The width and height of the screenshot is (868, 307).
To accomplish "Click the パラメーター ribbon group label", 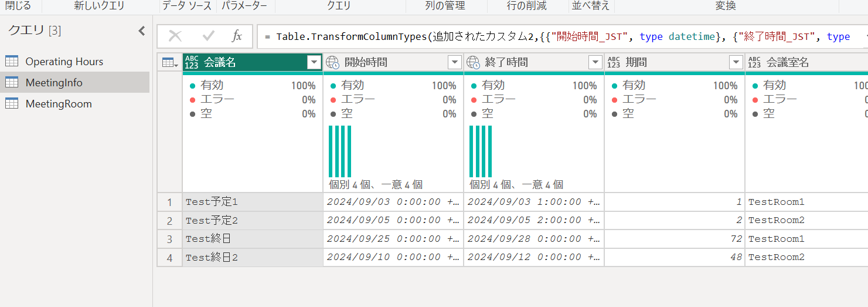I will click(x=245, y=6).
